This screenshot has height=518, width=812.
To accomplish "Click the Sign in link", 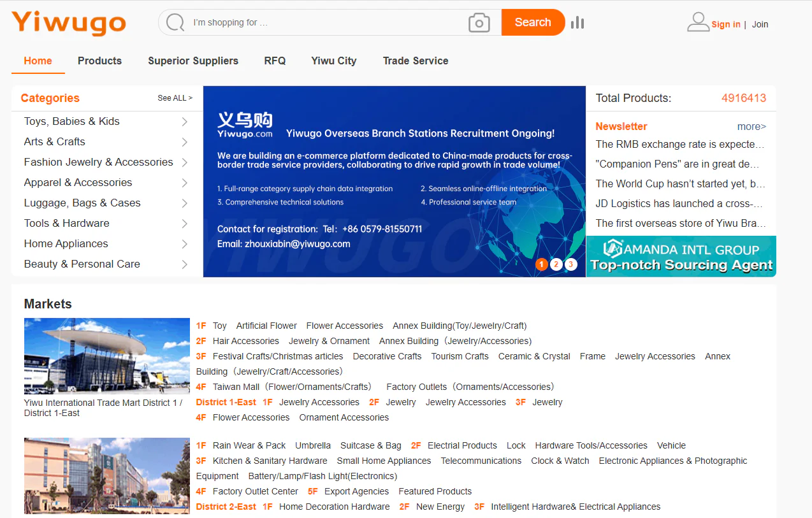I will 726,24.
